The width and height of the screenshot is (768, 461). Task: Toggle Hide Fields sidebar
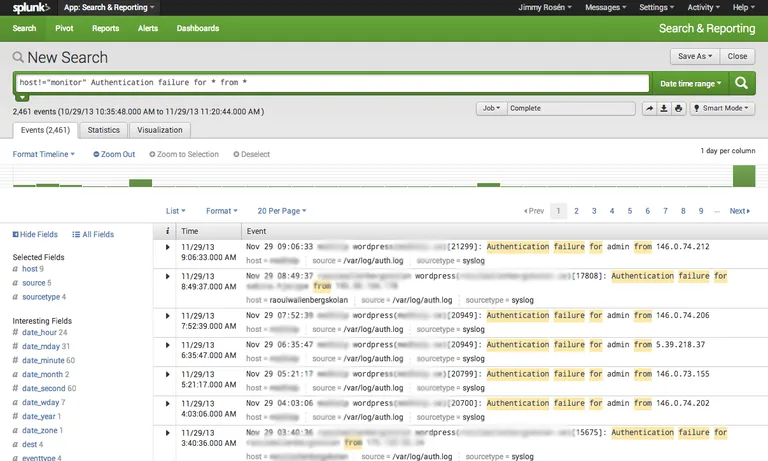click(x=35, y=235)
